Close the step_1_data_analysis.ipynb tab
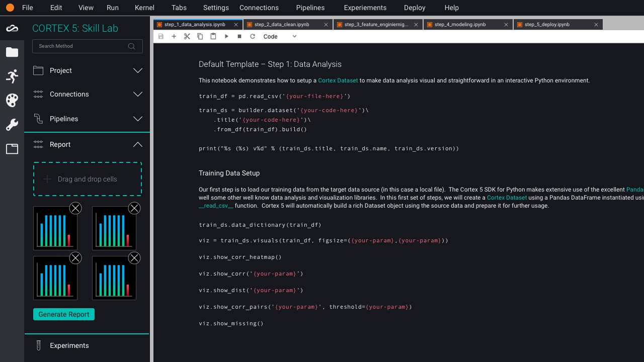 point(236,24)
